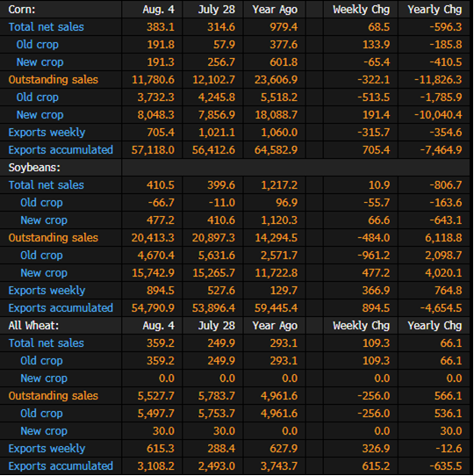Click corn yearly change value -11,826.3
Screen dimensions: 474x476
pyautogui.click(x=438, y=80)
